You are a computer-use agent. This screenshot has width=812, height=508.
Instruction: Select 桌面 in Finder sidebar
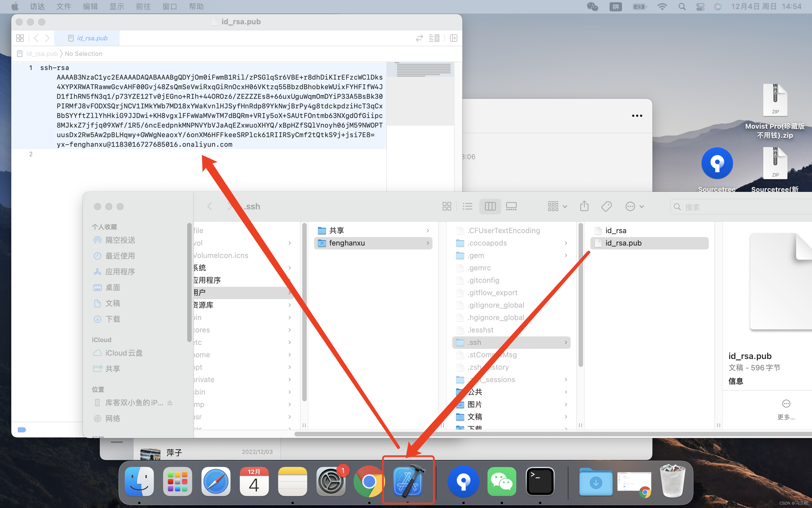tap(107, 287)
